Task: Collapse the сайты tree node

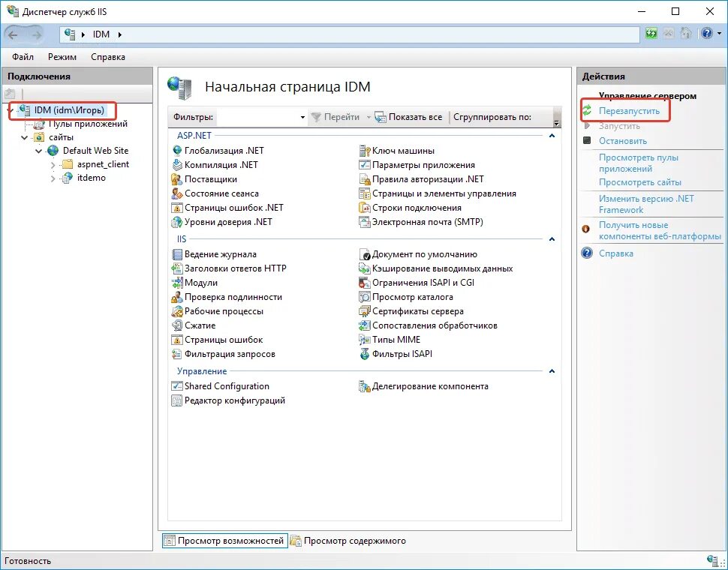Action: click(x=25, y=137)
